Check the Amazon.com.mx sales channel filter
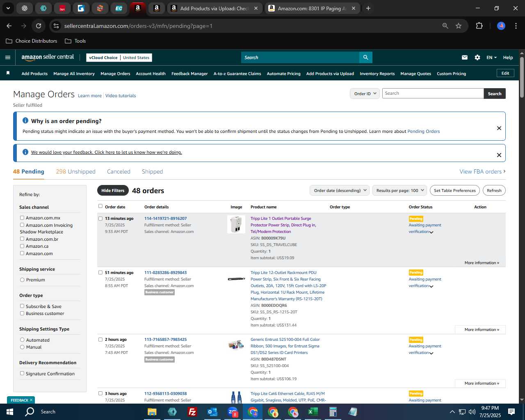 coord(22,218)
